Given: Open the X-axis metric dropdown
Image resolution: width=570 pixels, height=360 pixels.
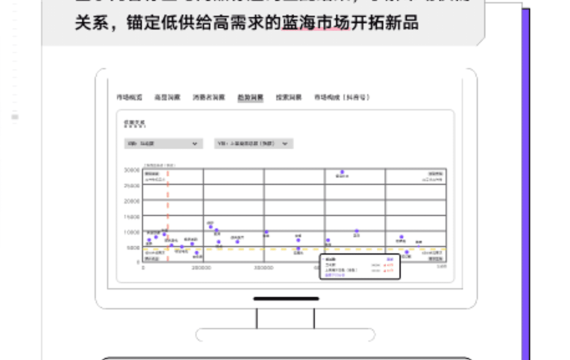Looking at the screenshot, I should 163,144.
